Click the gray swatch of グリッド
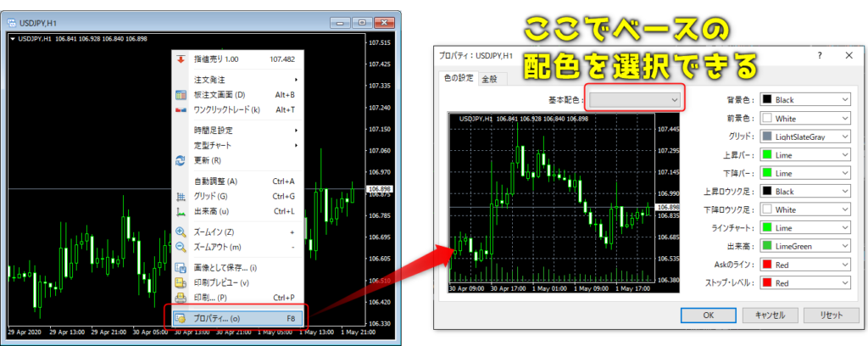 click(x=766, y=137)
